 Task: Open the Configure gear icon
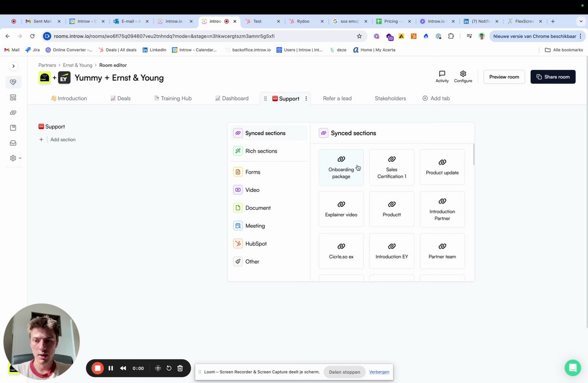click(x=463, y=76)
